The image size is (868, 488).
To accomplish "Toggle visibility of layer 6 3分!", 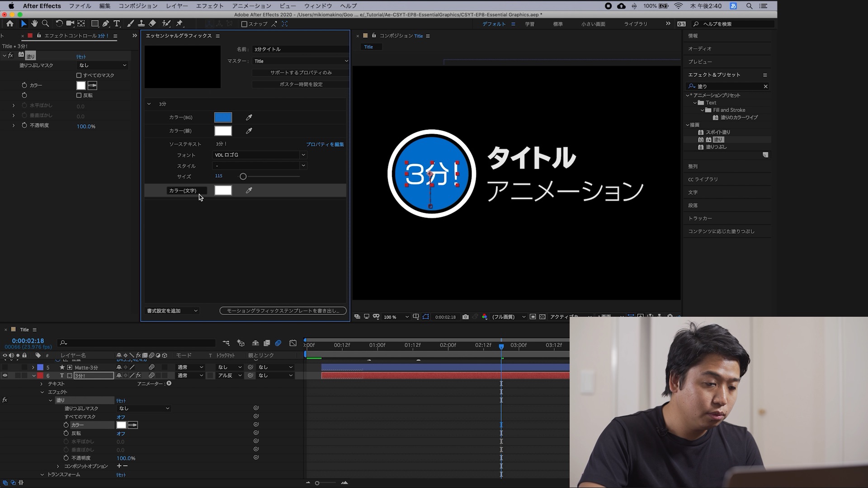I will coord(5,375).
